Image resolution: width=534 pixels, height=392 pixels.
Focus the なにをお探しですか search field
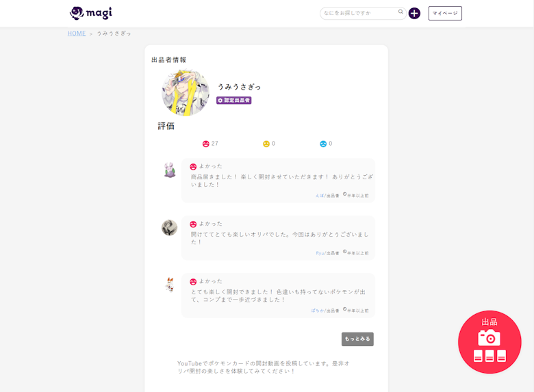click(x=358, y=13)
